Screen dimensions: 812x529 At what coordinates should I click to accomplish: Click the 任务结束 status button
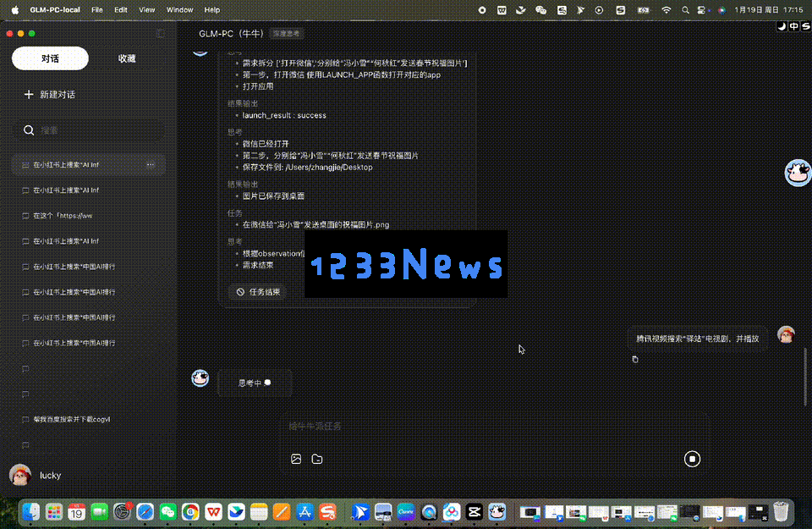coord(259,292)
